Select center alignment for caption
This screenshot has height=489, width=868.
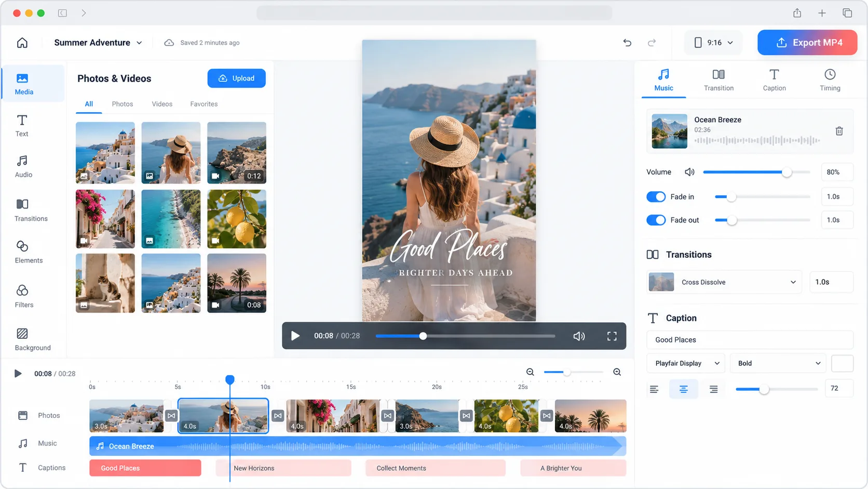[x=684, y=389]
